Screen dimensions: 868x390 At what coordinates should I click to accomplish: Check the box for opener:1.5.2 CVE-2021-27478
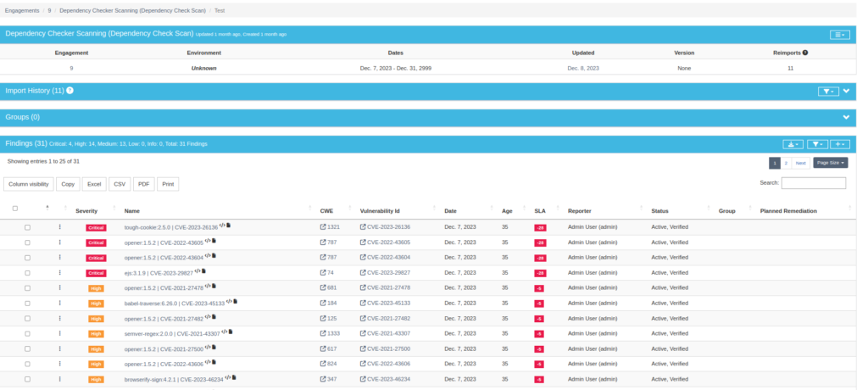(x=28, y=288)
